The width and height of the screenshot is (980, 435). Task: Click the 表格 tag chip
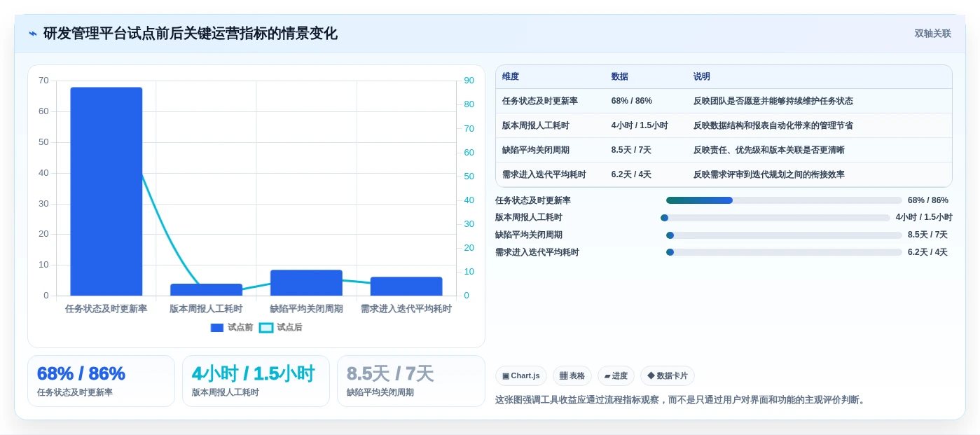572,376
